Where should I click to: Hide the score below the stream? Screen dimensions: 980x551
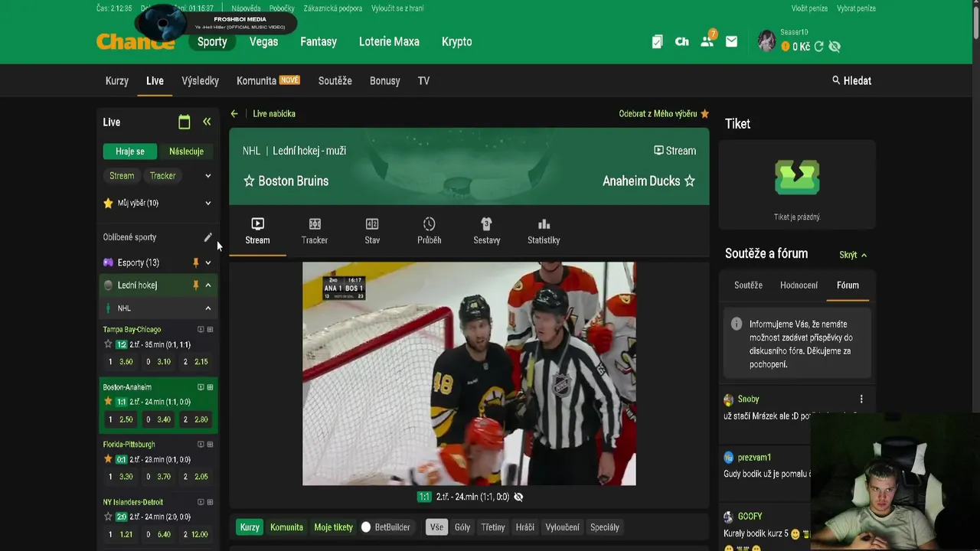point(518,497)
